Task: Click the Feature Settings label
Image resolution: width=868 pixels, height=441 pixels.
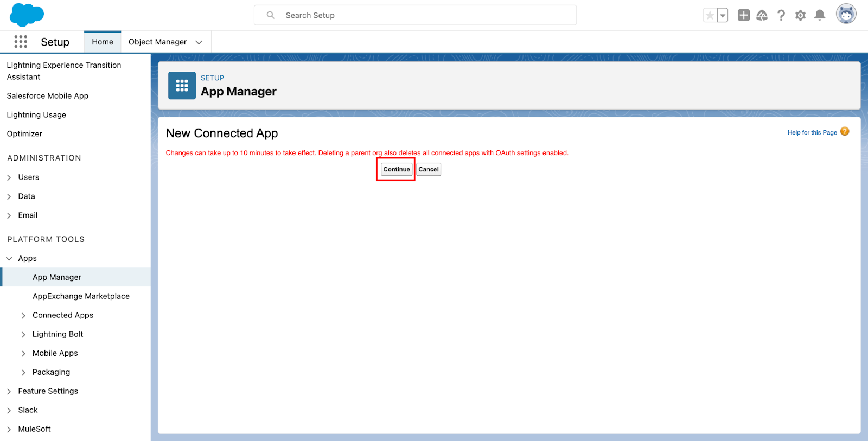Action: coord(48,391)
